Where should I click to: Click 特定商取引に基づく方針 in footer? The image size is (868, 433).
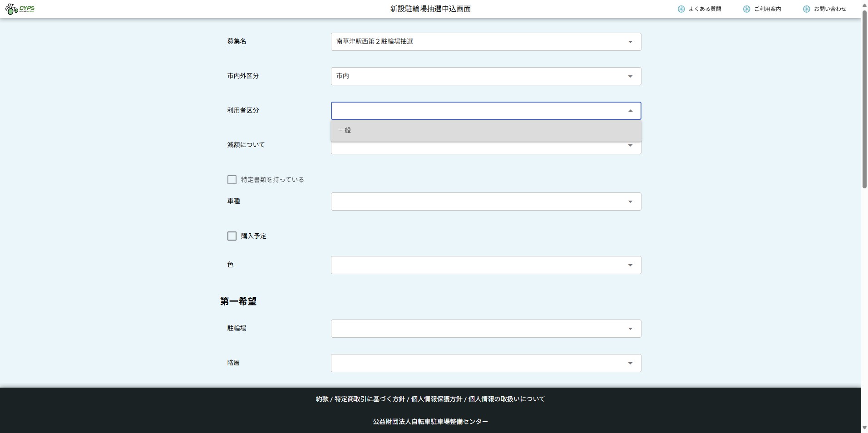370,399
